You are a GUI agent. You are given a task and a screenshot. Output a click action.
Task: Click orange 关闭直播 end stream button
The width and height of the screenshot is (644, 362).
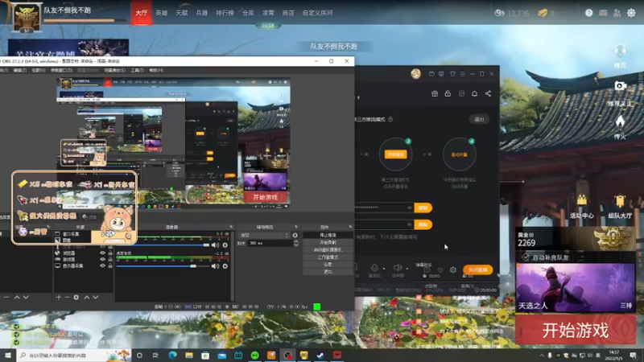477,269
